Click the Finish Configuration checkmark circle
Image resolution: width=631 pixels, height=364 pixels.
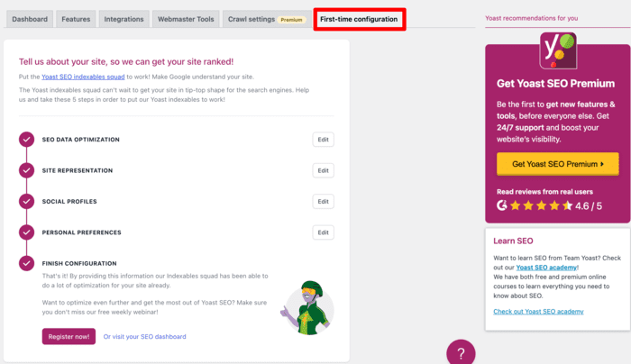tap(26, 263)
